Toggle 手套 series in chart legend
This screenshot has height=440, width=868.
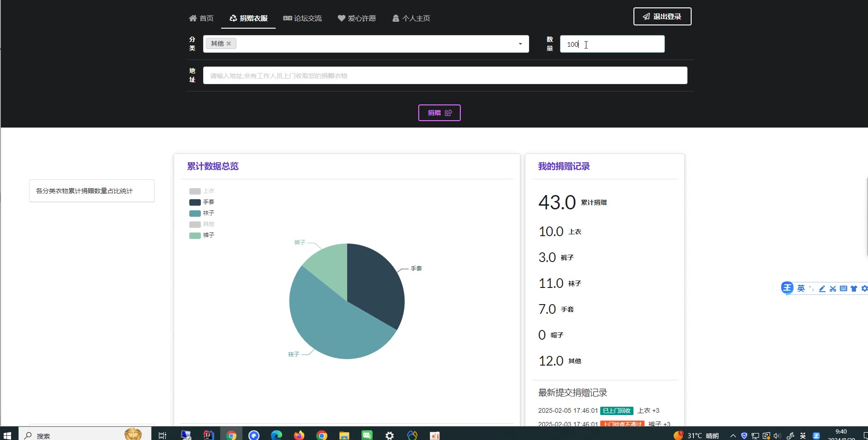click(x=202, y=202)
